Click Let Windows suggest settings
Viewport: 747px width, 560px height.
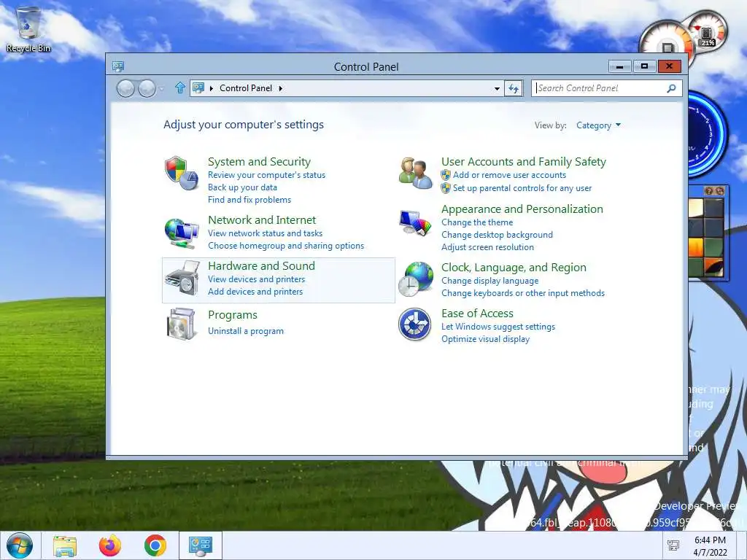(498, 326)
